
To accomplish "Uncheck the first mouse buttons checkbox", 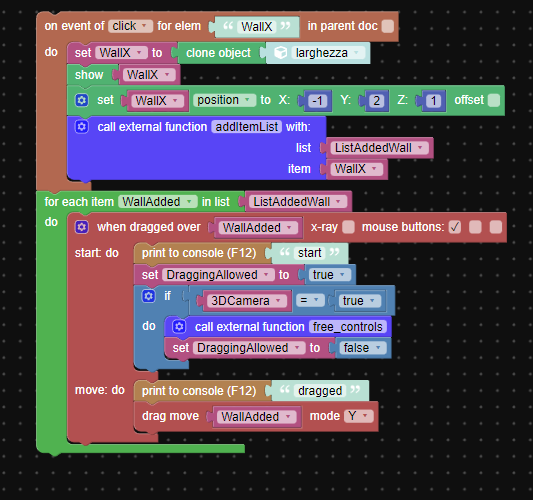I will coord(455,227).
